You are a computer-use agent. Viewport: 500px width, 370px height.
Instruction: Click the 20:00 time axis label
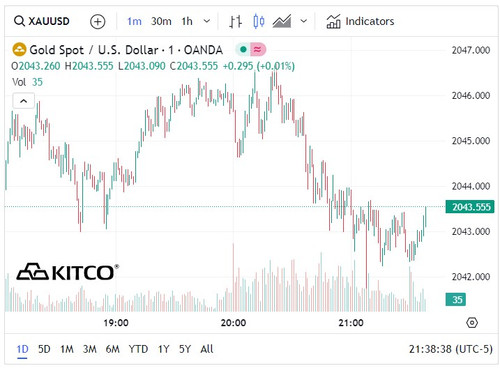coord(233,323)
